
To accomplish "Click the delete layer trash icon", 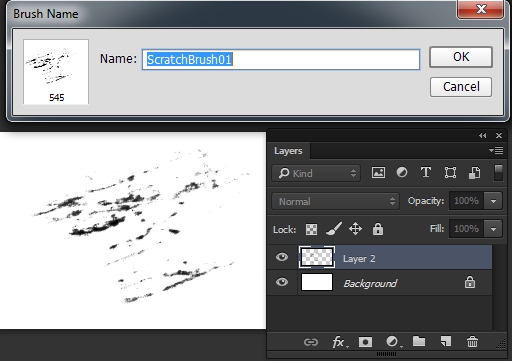I will [x=472, y=342].
